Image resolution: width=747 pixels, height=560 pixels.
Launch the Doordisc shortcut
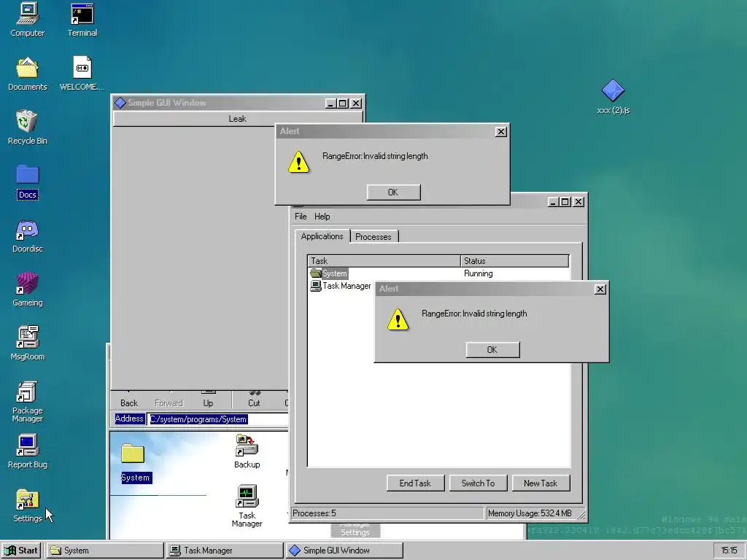click(x=27, y=236)
